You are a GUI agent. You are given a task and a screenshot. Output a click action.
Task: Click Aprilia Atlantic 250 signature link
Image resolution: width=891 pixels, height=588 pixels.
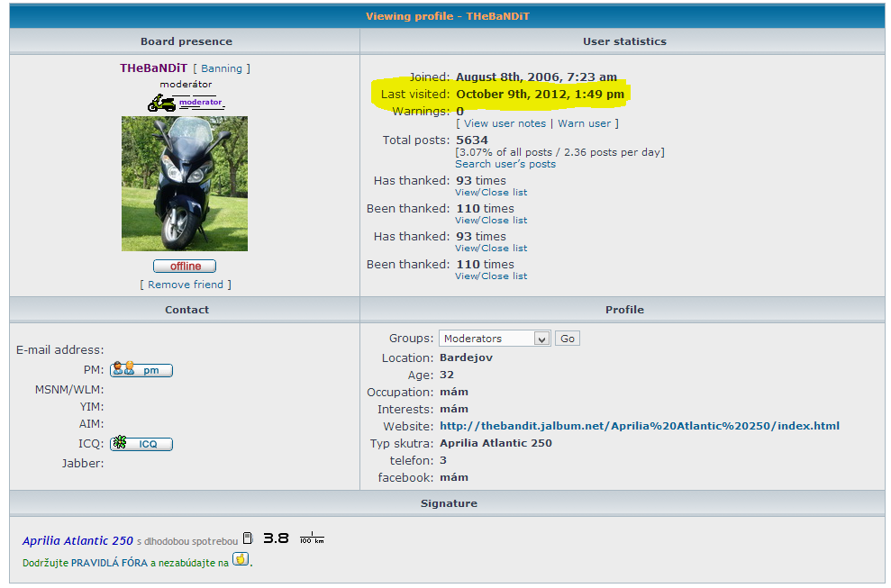77,541
